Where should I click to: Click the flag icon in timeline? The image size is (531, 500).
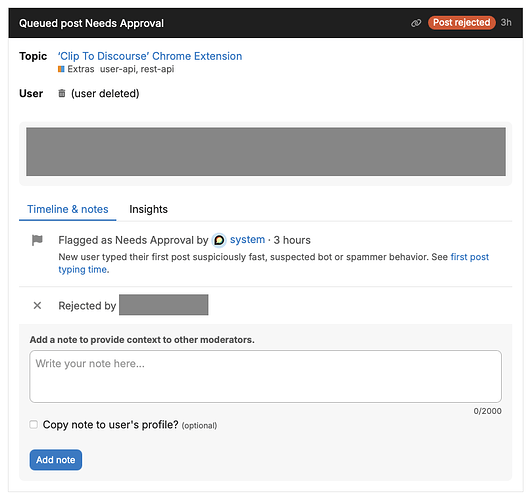[x=37, y=240]
